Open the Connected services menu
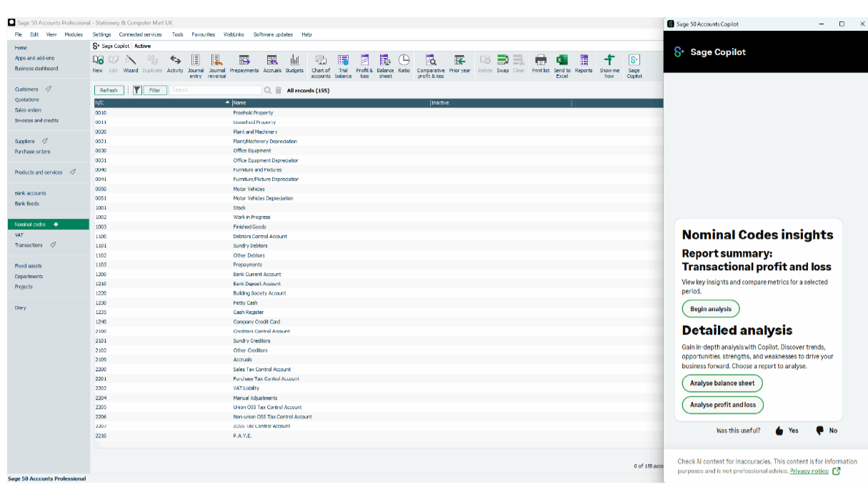The height and width of the screenshot is (484, 868). 140,34
